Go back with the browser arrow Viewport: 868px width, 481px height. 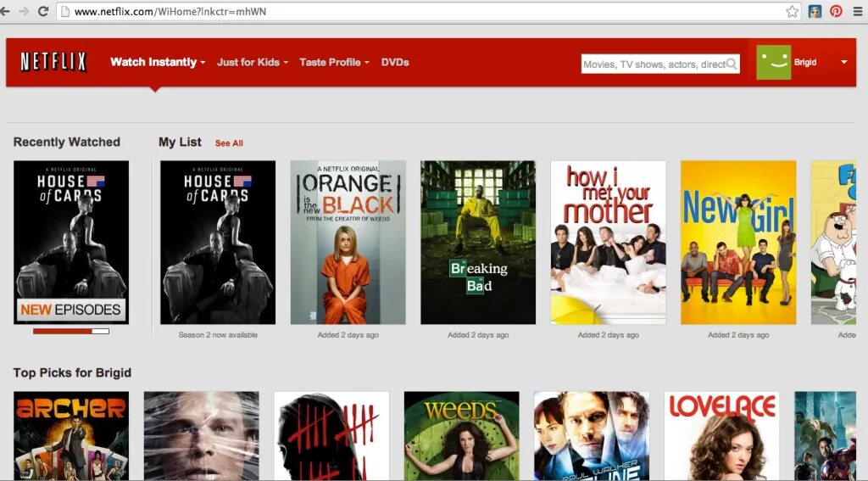[x=5, y=11]
